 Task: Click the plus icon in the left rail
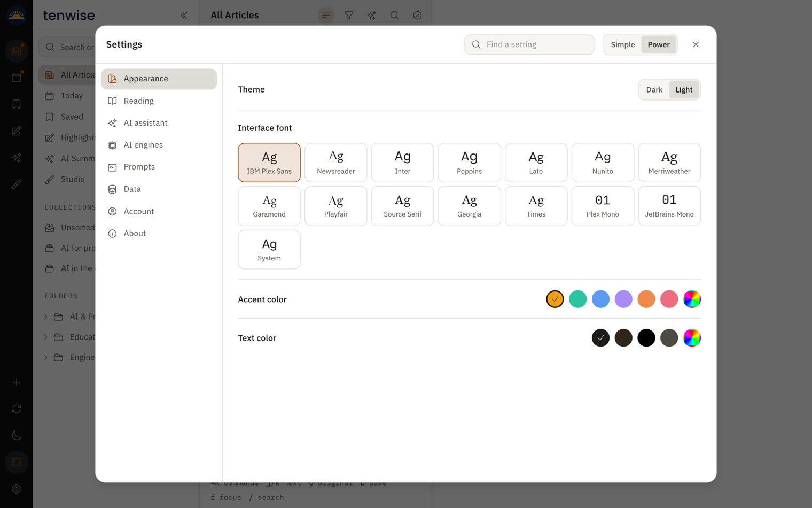17,382
